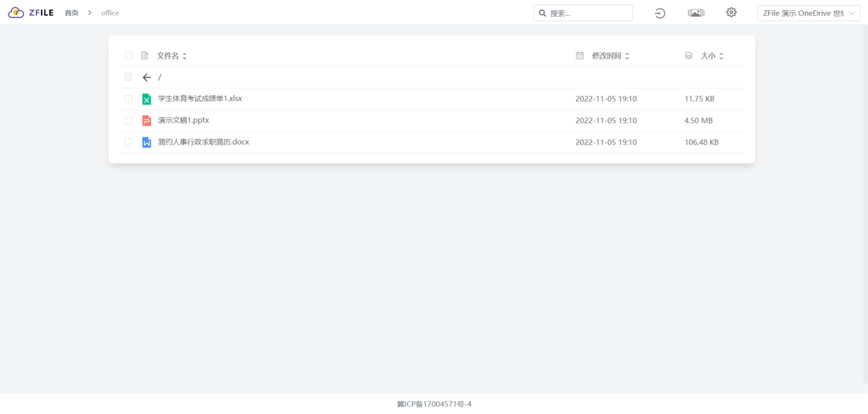The image size is (868, 414).
Task: Sort files by 修改时间 column
Action: (x=610, y=55)
